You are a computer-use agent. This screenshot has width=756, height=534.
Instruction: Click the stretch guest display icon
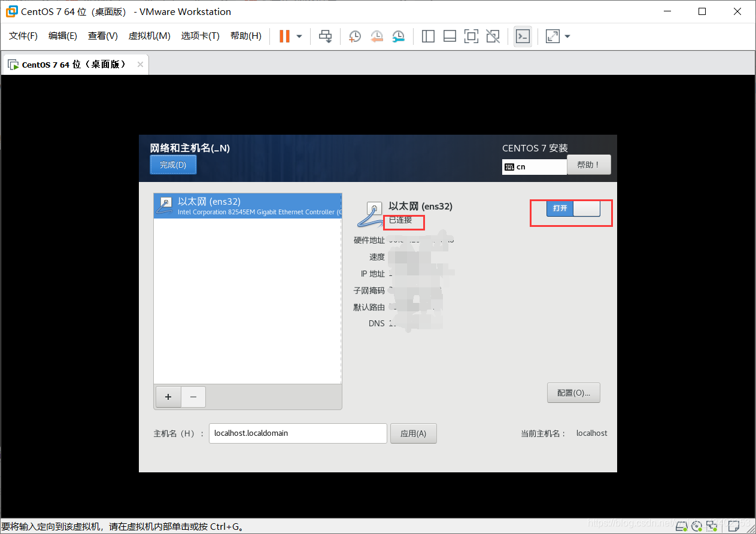pos(552,37)
